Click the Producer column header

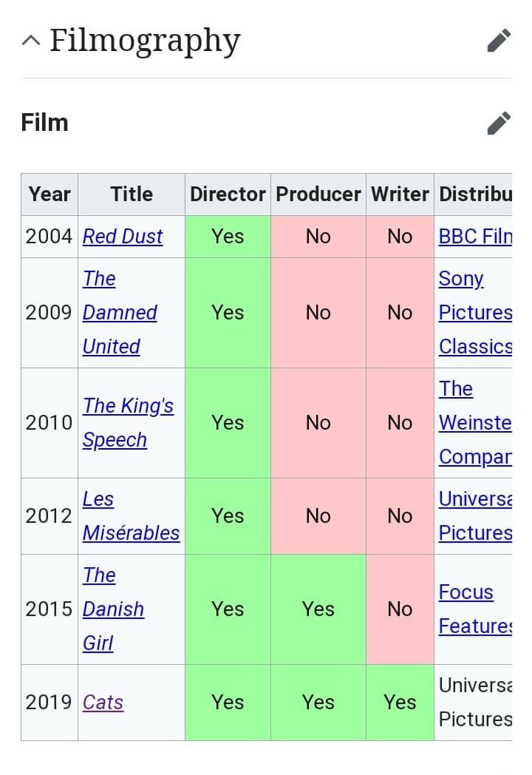(x=318, y=194)
